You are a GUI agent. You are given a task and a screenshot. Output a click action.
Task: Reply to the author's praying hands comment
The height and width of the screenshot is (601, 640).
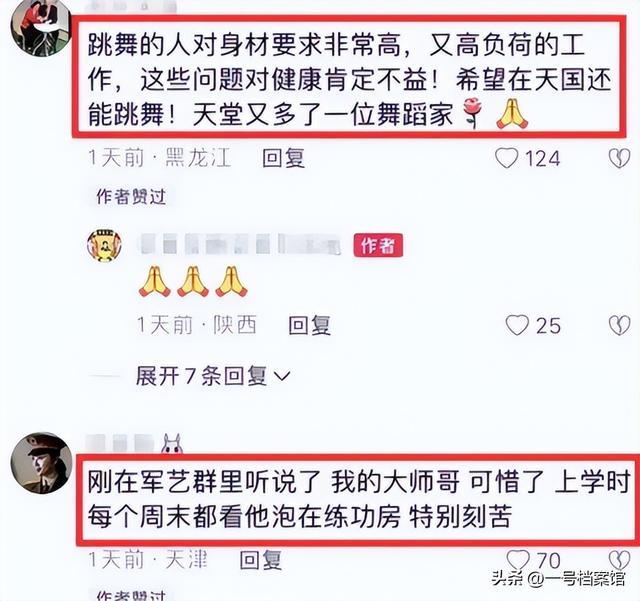click(309, 325)
